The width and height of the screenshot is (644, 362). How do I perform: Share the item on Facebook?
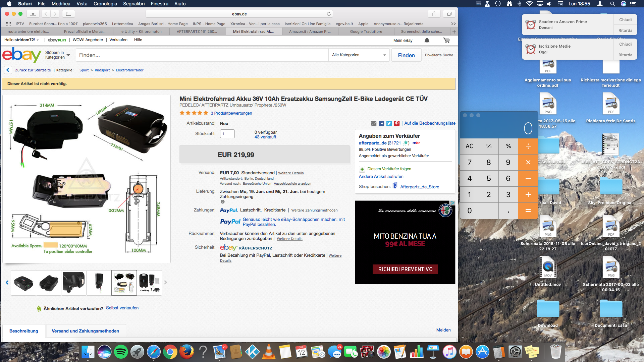click(x=381, y=123)
